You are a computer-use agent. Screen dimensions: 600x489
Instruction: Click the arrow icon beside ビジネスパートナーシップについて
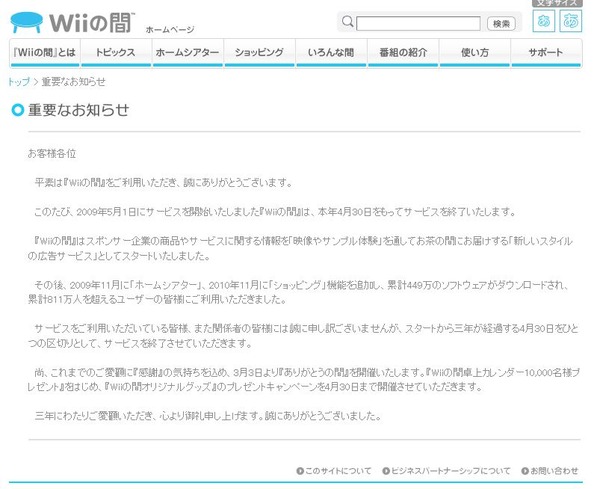(x=386, y=471)
